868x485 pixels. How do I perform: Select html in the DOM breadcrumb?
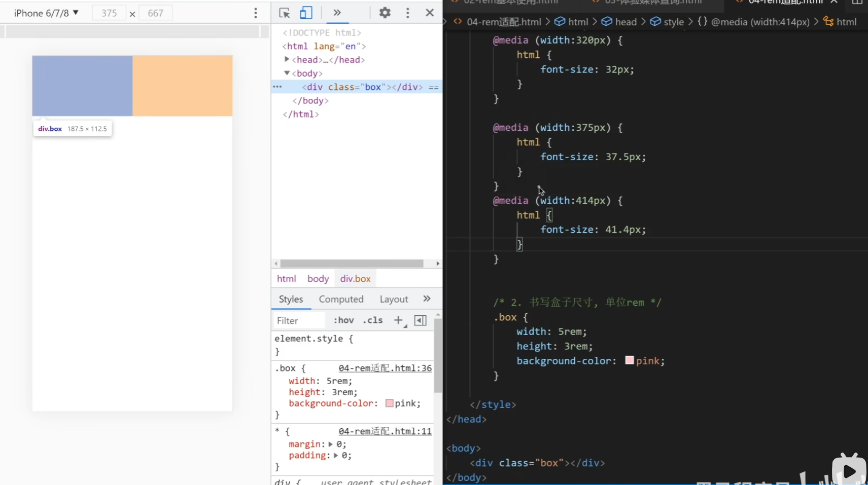click(x=286, y=279)
